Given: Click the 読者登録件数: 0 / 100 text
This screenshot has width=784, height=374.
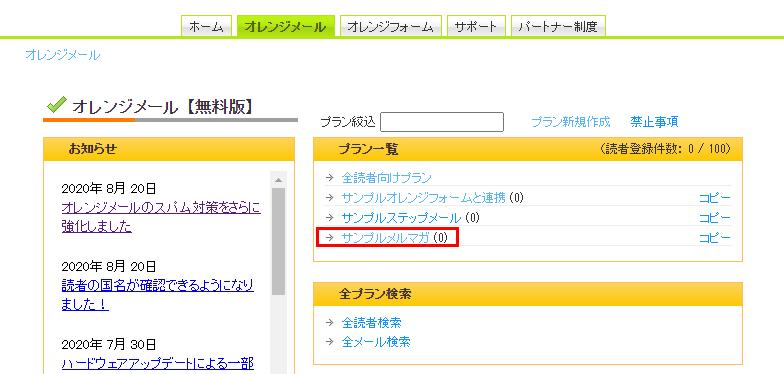Looking at the screenshot, I should point(665,149).
